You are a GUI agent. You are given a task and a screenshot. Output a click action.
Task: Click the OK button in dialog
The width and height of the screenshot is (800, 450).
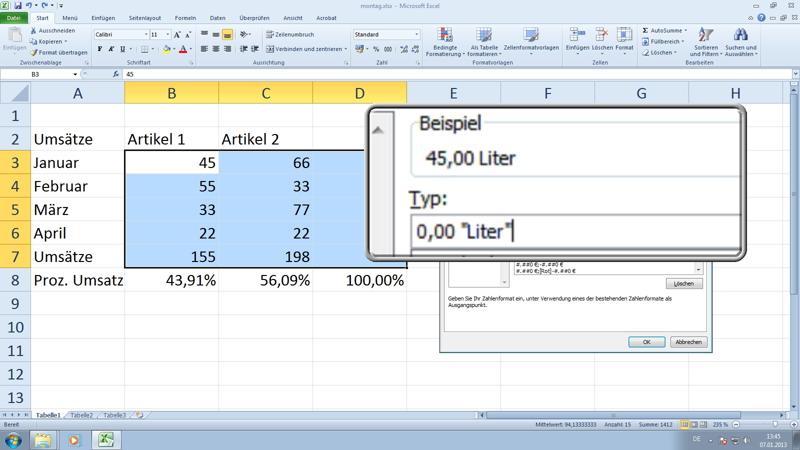click(x=646, y=341)
